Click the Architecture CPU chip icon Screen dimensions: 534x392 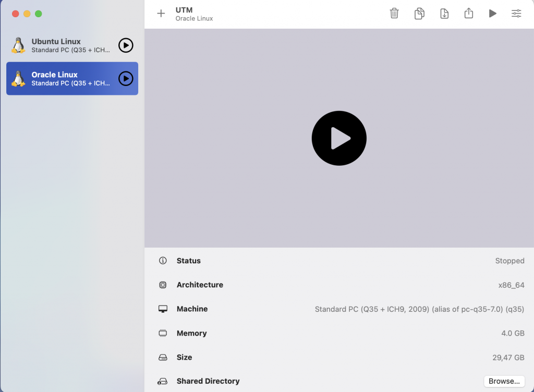point(163,285)
